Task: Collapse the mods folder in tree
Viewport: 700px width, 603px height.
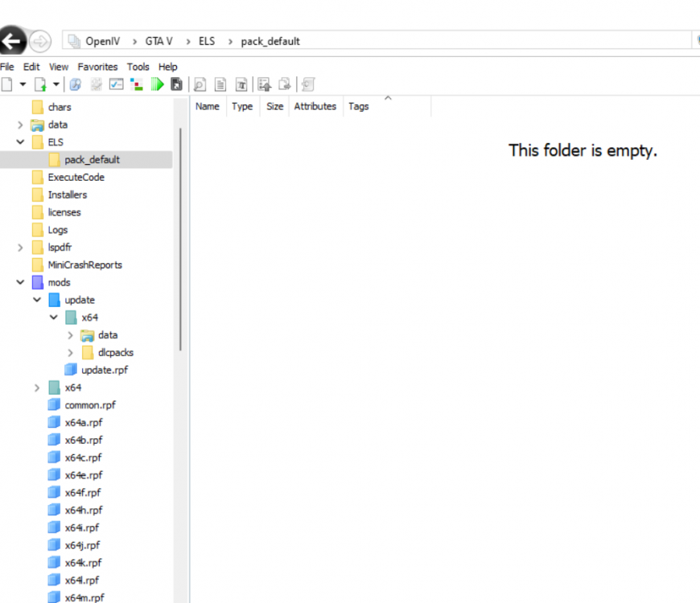Action: tap(20, 282)
